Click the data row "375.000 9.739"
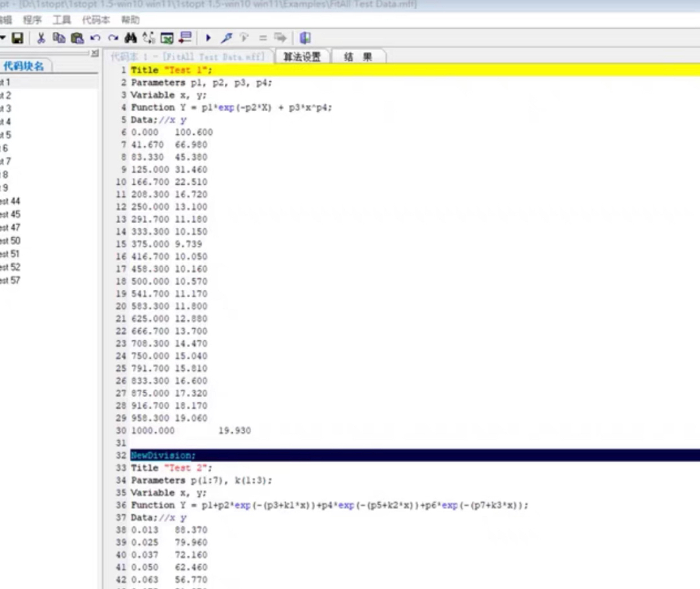Viewport: 700px width, 589px height. tap(166, 244)
